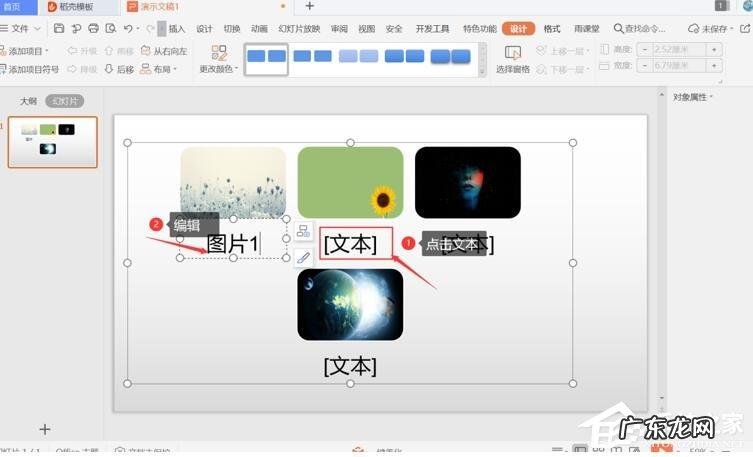The image size is (753, 457).
Task: Click the 从右向左 button
Action: click(163, 51)
